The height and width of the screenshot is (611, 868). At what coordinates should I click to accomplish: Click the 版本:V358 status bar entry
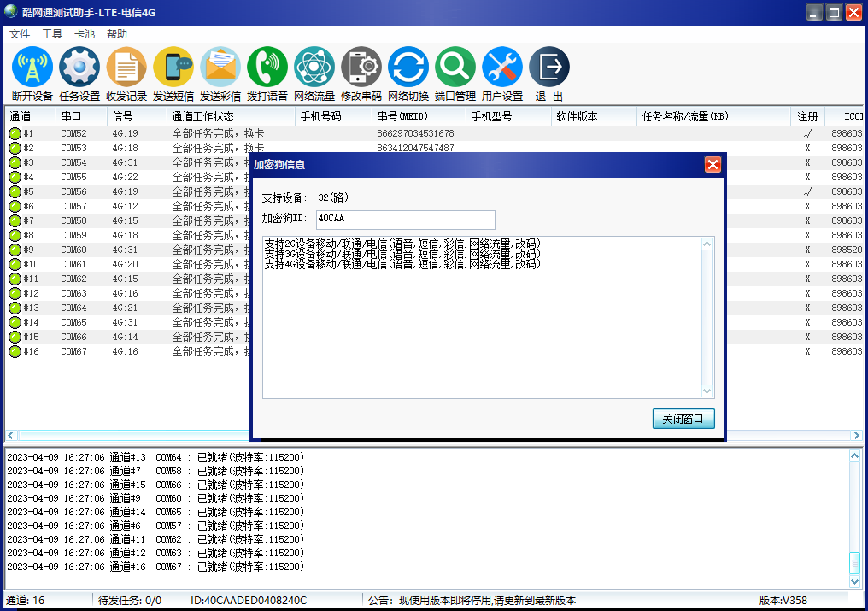coord(783,601)
